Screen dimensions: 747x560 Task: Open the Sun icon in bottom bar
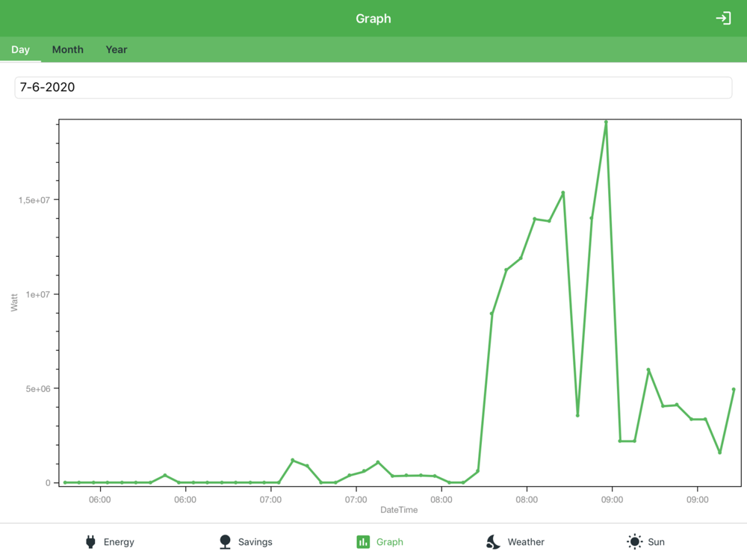(634, 541)
